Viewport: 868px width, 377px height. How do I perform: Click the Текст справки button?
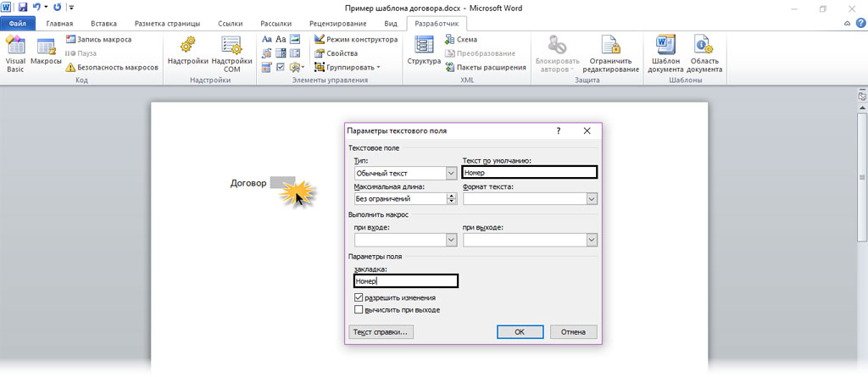point(381,332)
